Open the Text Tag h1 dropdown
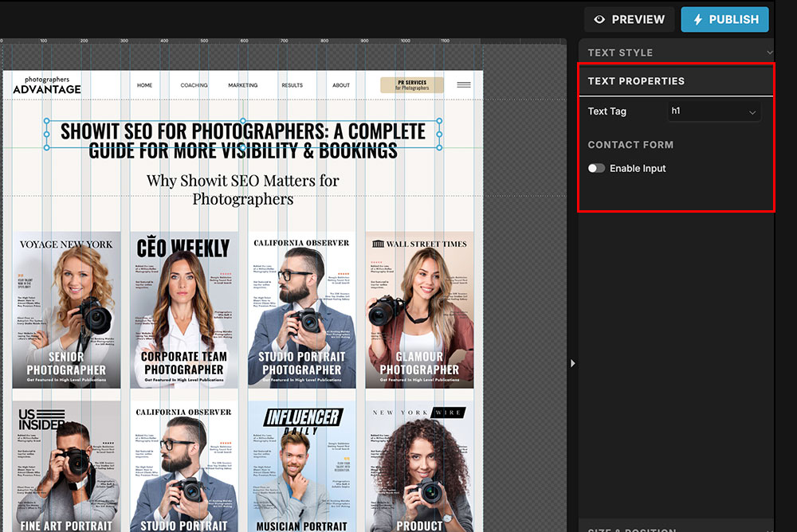Image resolution: width=797 pixels, height=532 pixels. (713, 111)
